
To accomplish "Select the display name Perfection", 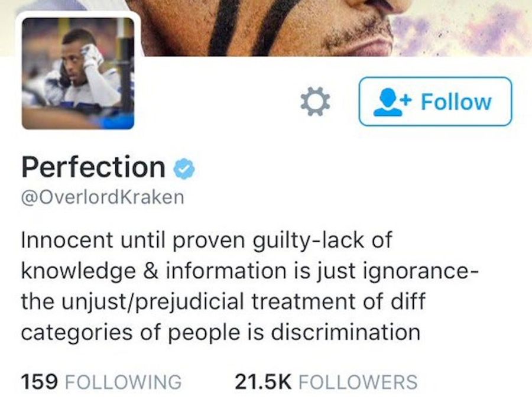I will click(x=93, y=167).
